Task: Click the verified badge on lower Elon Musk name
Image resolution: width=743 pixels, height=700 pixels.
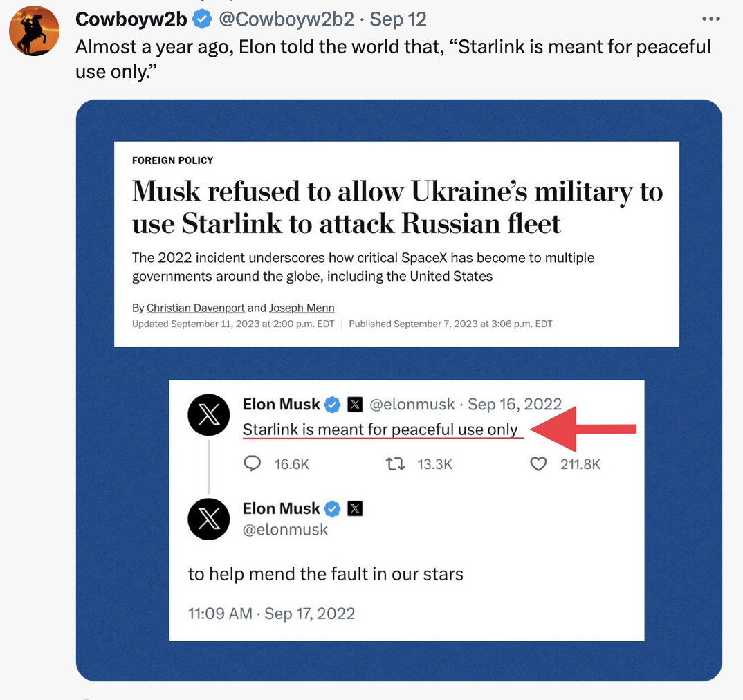Action: click(333, 509)
